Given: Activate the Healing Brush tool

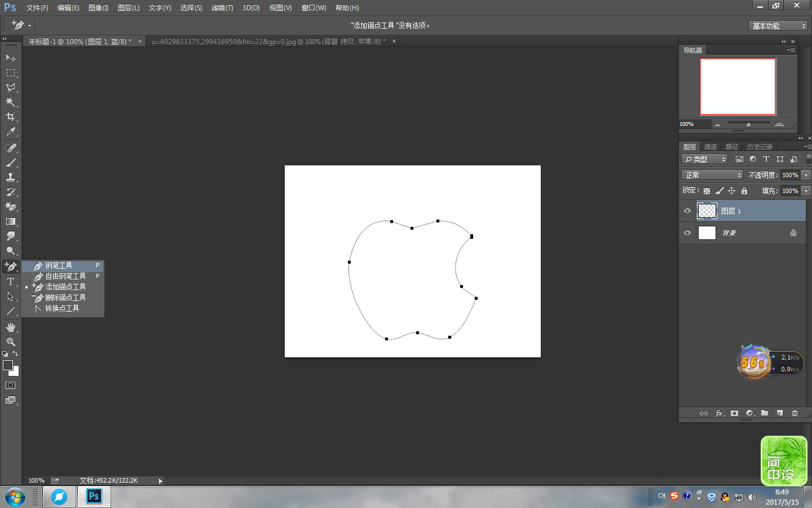Looking at the screenshot, I should (11, 148).
